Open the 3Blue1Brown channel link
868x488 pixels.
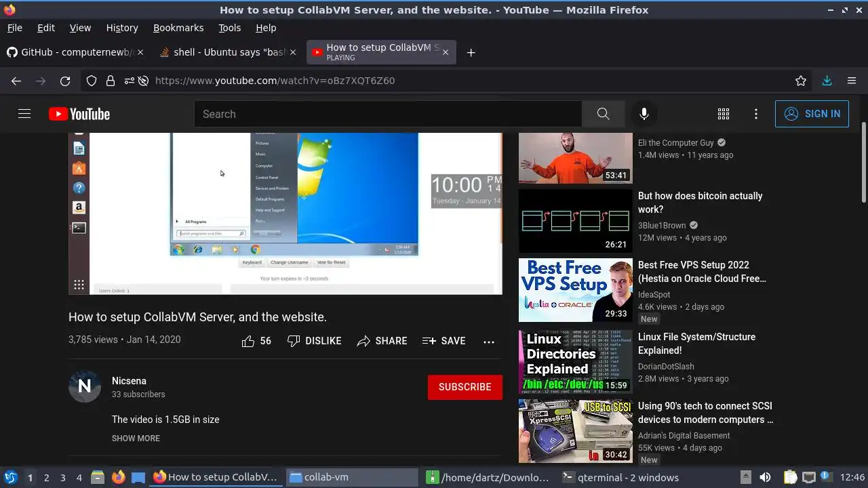tap(662, 226)
